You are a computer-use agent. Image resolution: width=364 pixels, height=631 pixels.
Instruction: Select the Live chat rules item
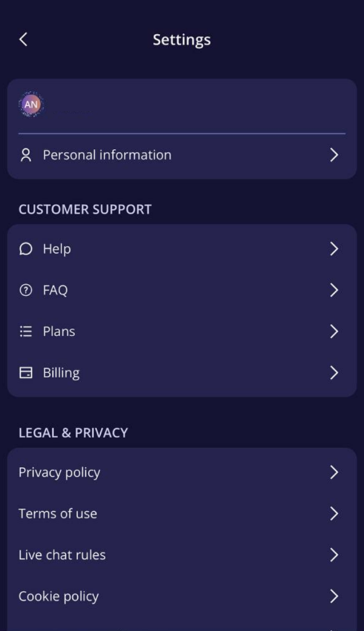(182, 555)
